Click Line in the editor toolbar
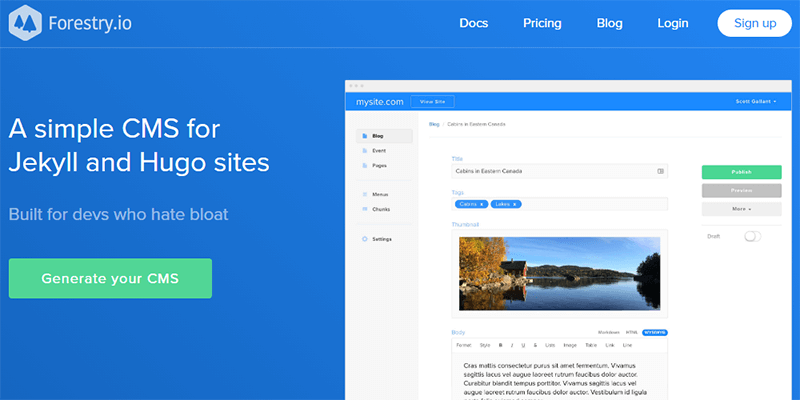 coord(627,345)
